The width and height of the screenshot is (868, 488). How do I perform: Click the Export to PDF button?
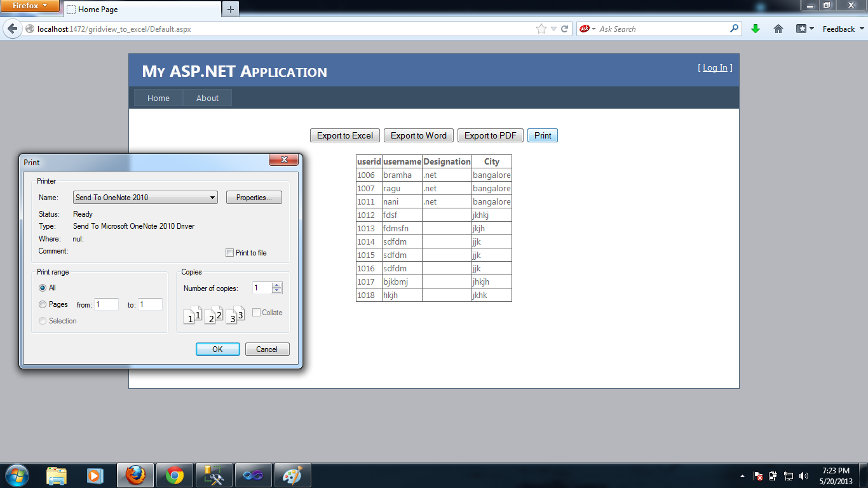pyautogui.click(x=490, y=135)
